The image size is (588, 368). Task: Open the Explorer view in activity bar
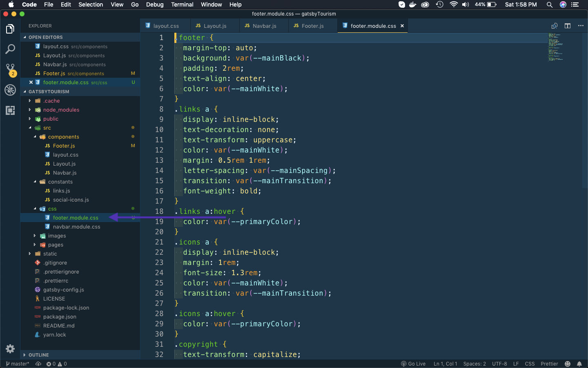10,29
